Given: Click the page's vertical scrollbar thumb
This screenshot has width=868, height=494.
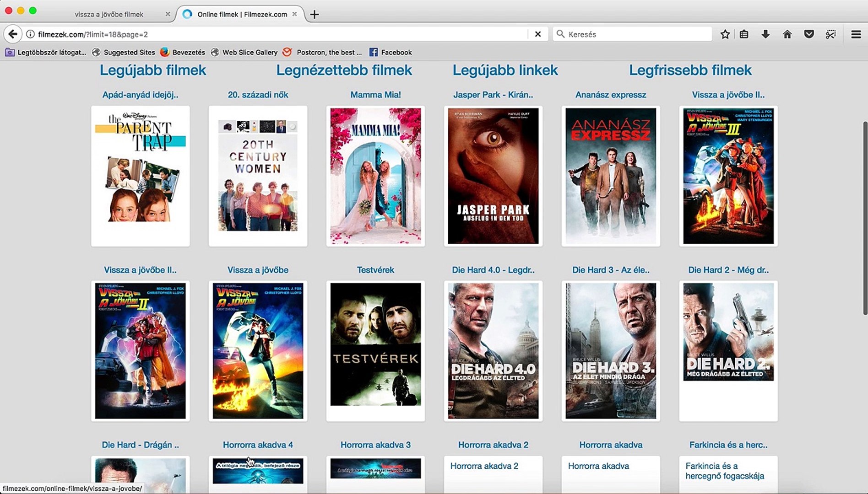Looking at the screenshot, I should coord(865,218).
